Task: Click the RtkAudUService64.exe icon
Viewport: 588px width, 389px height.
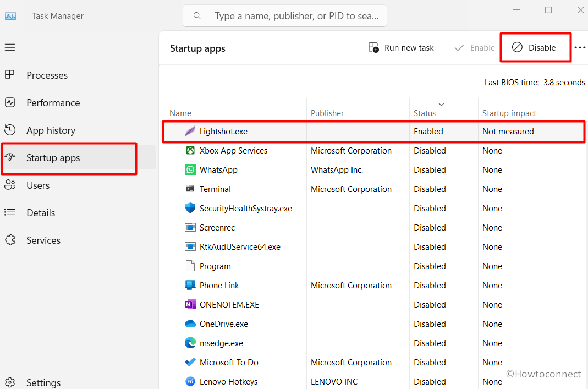Action: [x=190, y=247]
